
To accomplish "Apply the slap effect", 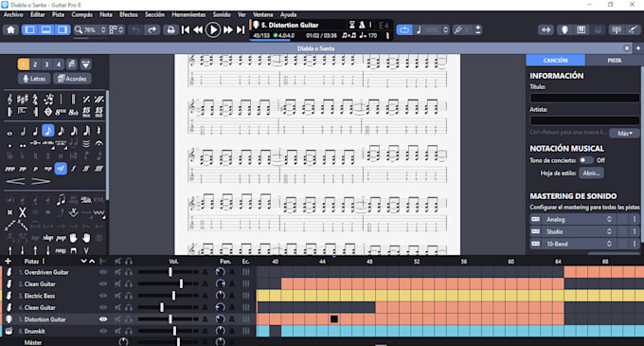I will tap(48, 238).
